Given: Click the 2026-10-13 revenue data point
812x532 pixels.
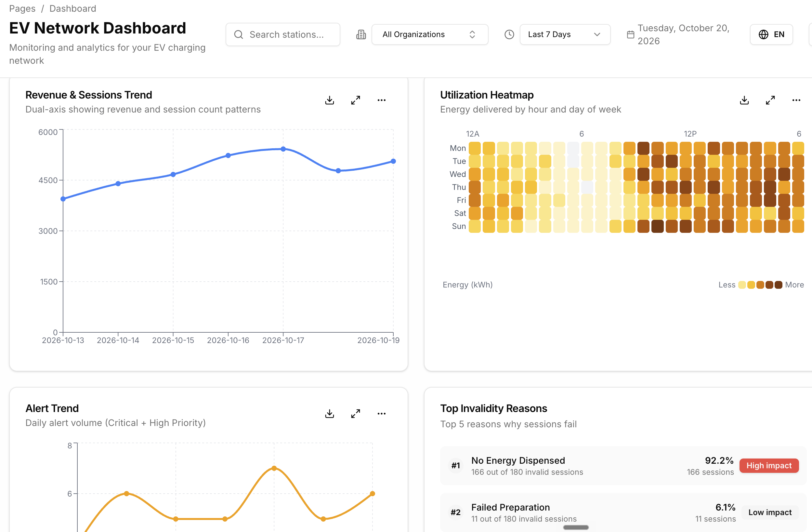Looking at the screenshot, I should 63,199.
